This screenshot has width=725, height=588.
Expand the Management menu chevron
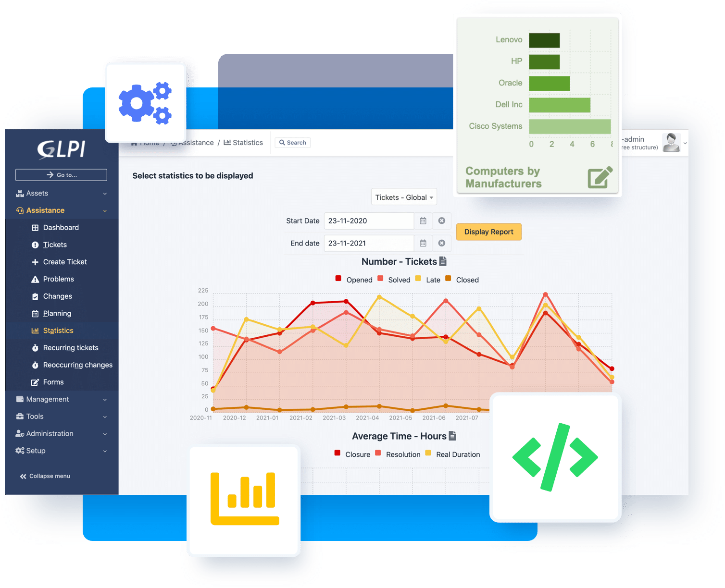tap(105, 400)
